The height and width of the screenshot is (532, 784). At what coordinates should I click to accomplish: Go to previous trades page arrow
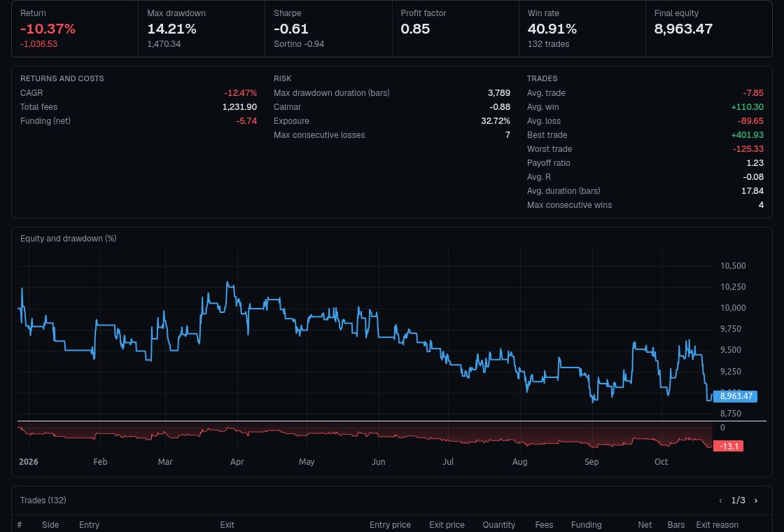click(x=720, y=500)
